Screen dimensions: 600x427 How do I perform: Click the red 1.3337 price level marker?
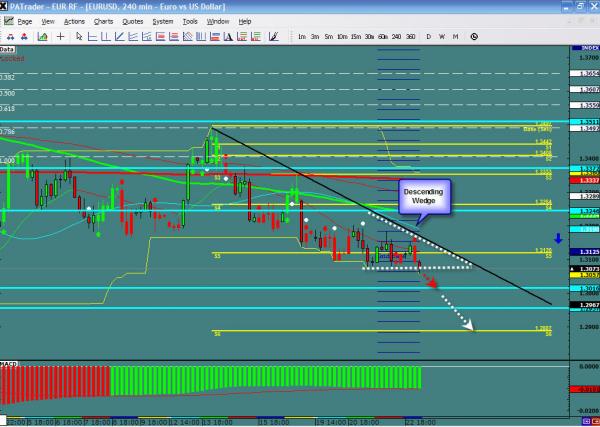coord(589,179)
